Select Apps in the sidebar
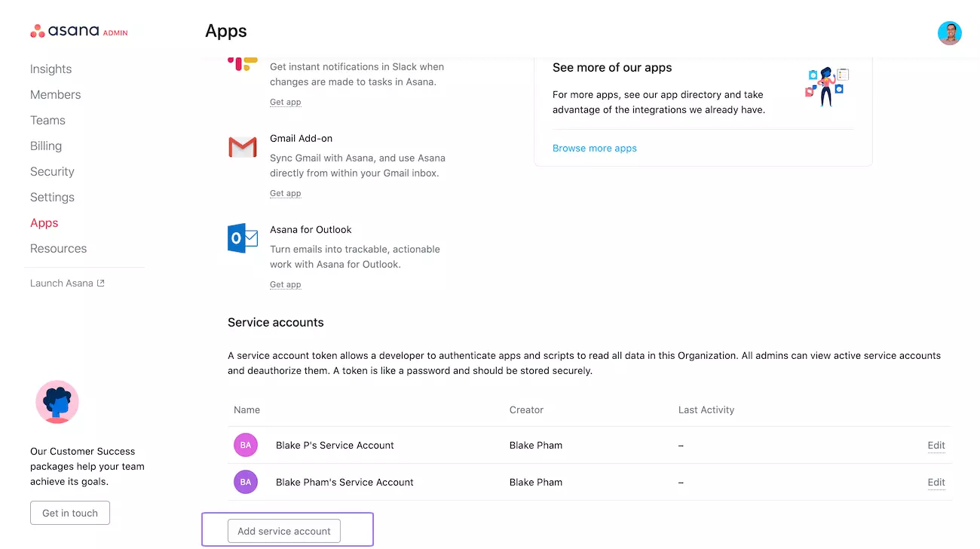Screen dimensions: 980x549 44,222
